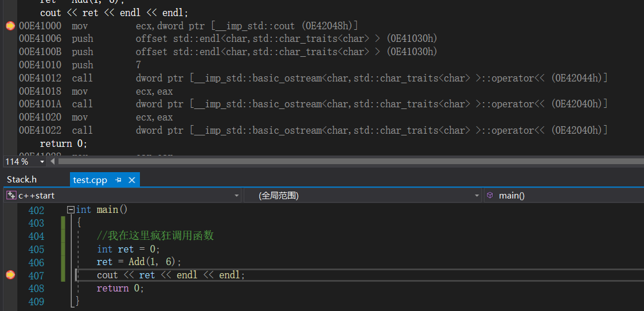Toggle a breakpoint in margin beside address 00E41012
This screenshot has height=311, width=644.
tap(10, 78)
